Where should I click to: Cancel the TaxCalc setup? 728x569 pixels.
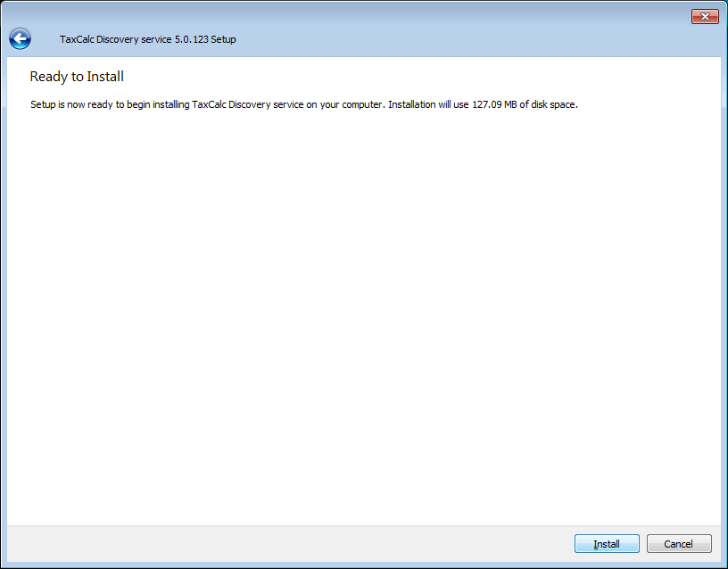coord(679,544)
